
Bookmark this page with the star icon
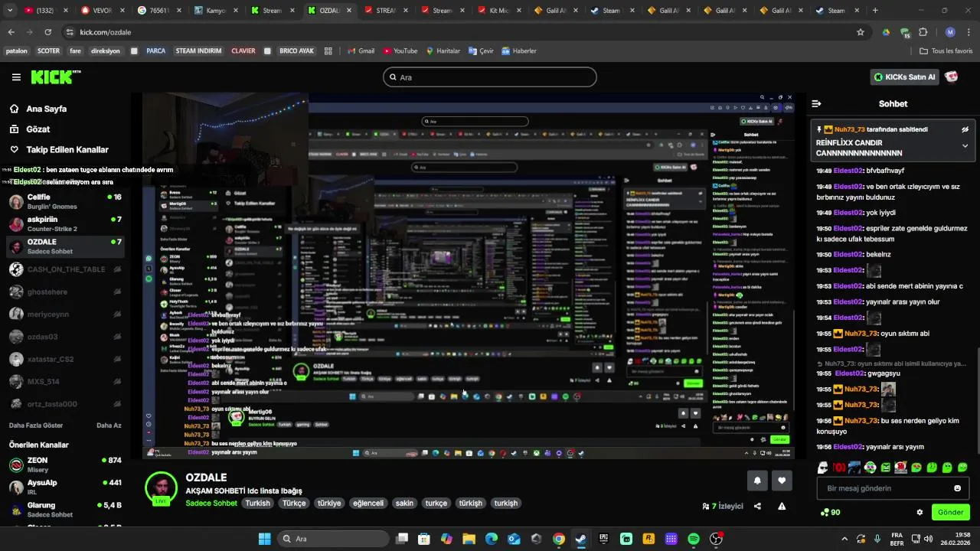point(861,32)
